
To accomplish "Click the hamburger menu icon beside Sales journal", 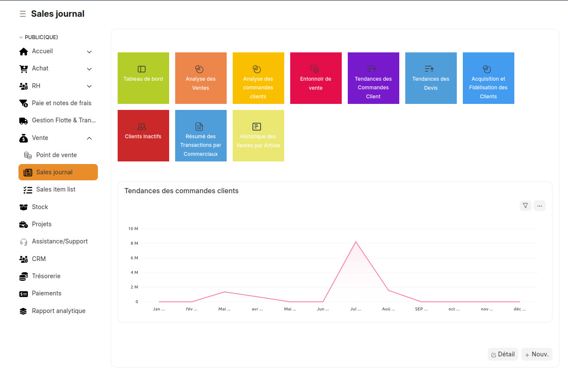I will (23, 14).
